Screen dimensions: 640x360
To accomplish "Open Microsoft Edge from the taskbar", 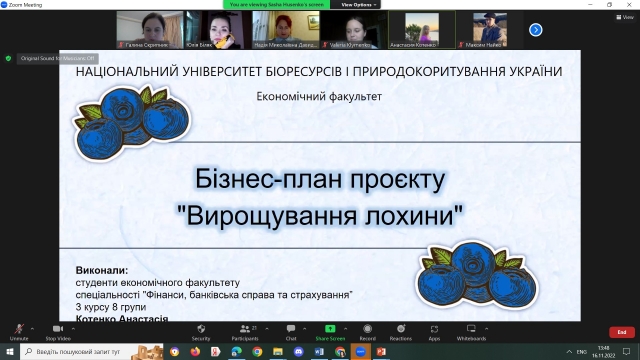I will [236, 351].
